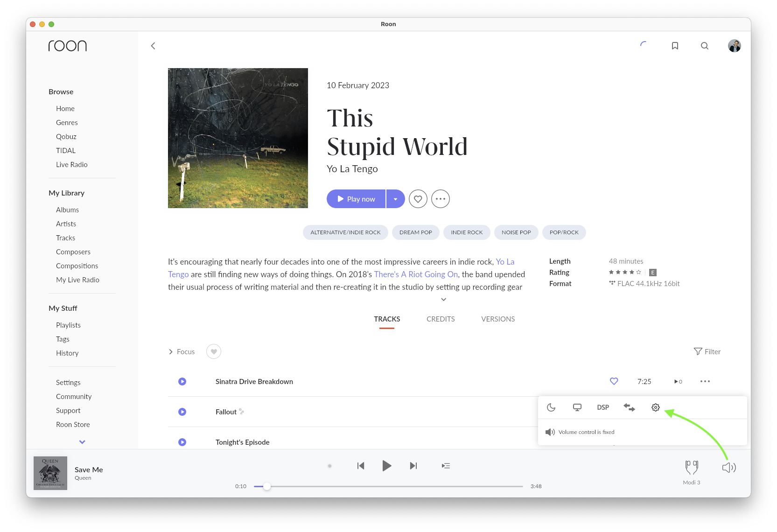Select the NOISE POP genre tag
Screen dimensions: 777x532
click(x=516, y=232)
